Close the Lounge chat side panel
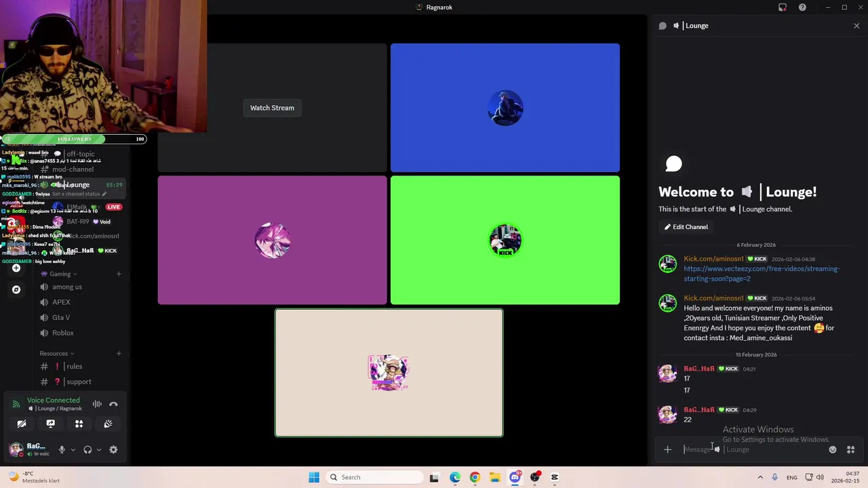 [856, 26]
